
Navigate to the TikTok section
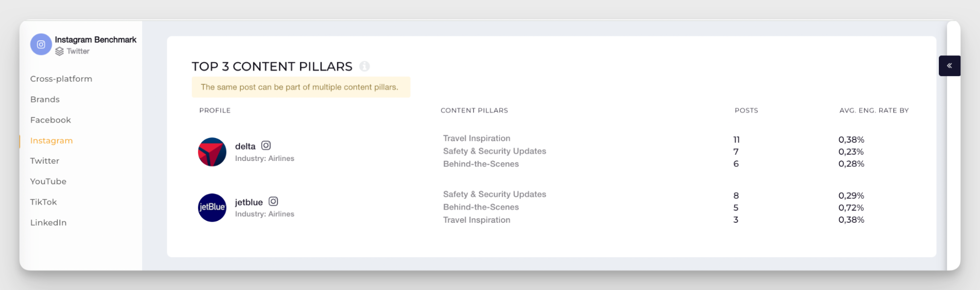(x=43, y=202)
